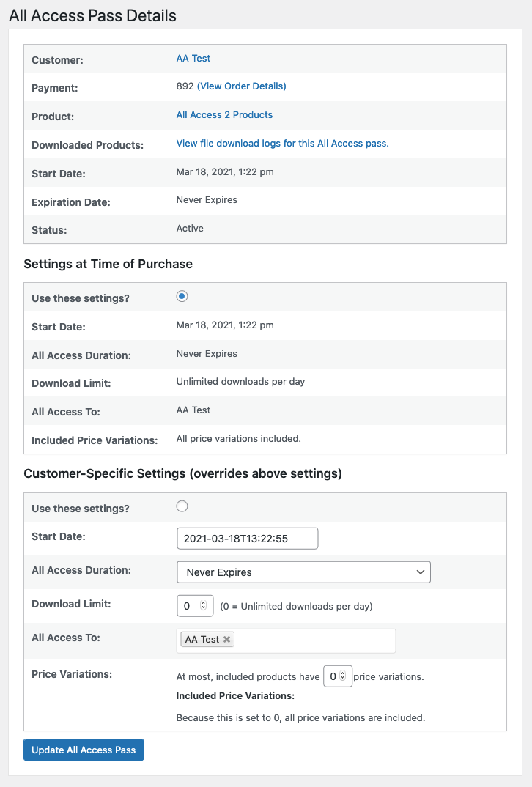532x787 pixels.
Task: Select the Settings at Time of Purchase radio
Action: point(182,296)
